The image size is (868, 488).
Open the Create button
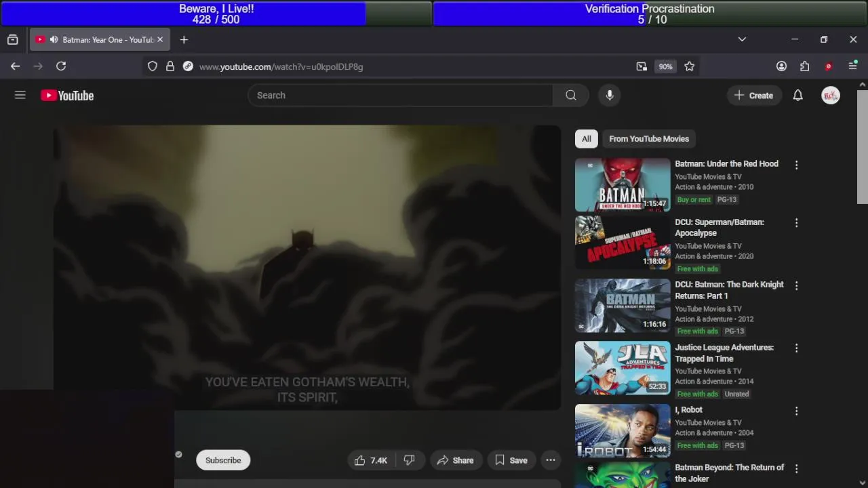click(754, 96)
